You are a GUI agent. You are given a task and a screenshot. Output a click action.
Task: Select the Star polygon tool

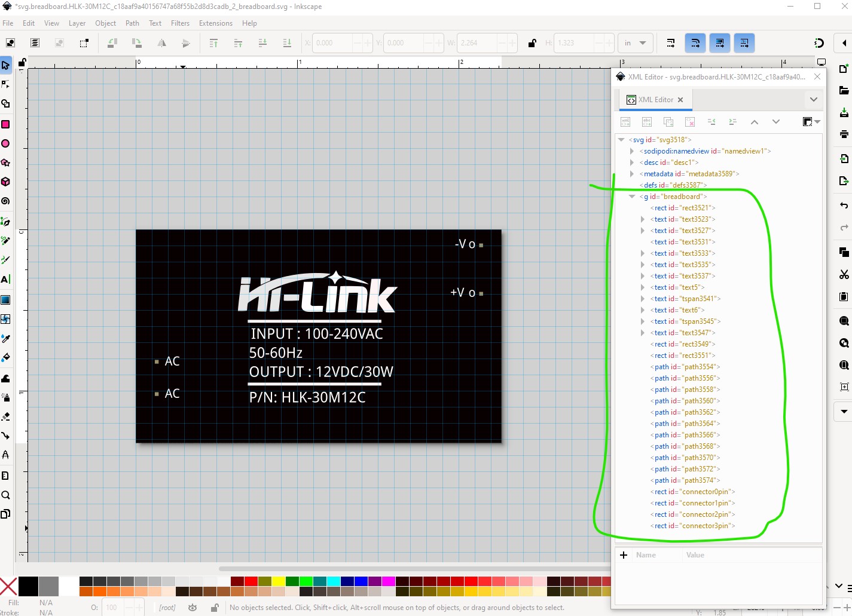tap(5, 163)
